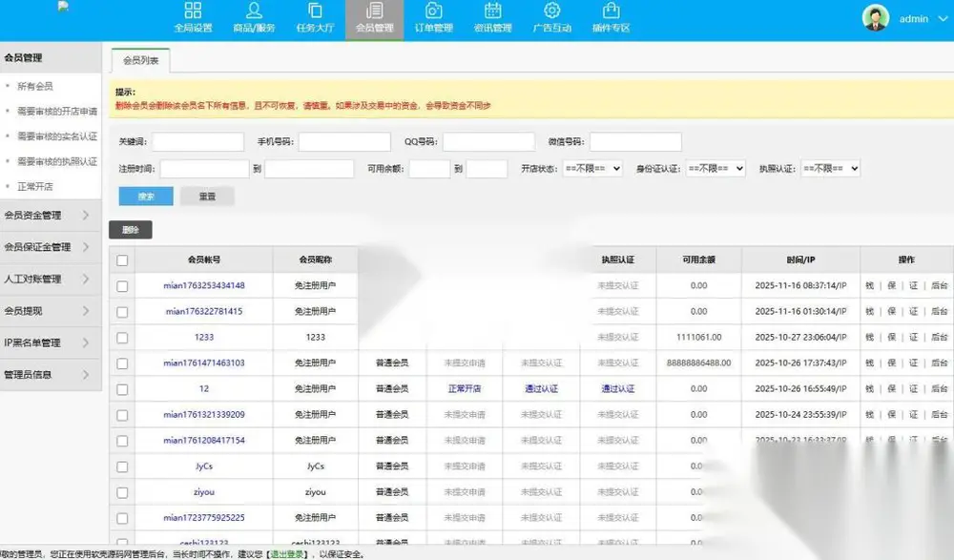This screenshot has height=560, width=954.
Task: Check the box for mian1761208417154
Action: (122, 441)
